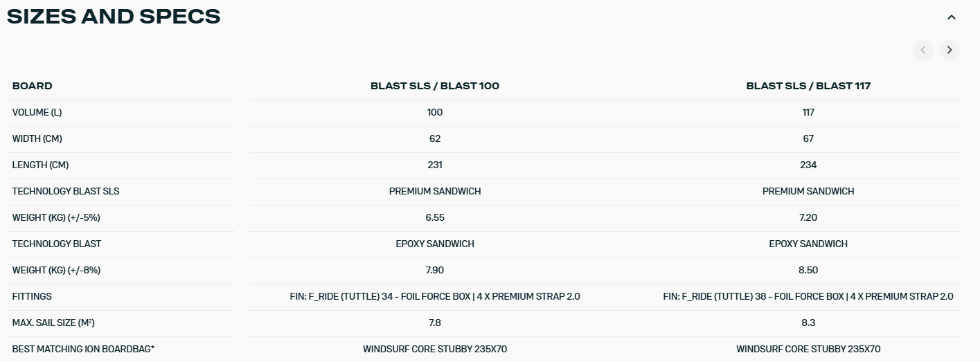Click the Length (CM) row label

coord(40,165)
